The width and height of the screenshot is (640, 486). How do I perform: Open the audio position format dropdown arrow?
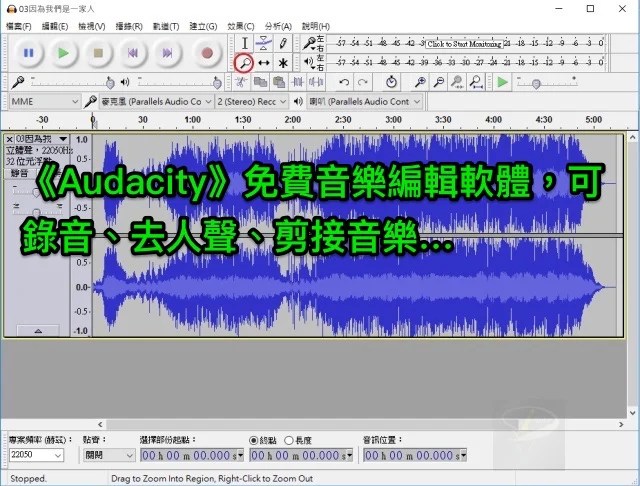pyautogui.click(x=463, y=455)
